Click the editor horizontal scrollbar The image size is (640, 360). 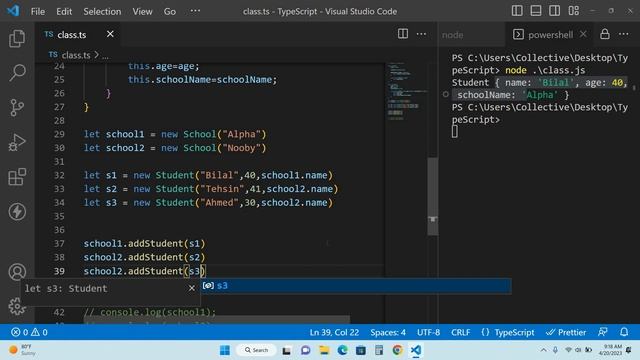click(216, 319)
